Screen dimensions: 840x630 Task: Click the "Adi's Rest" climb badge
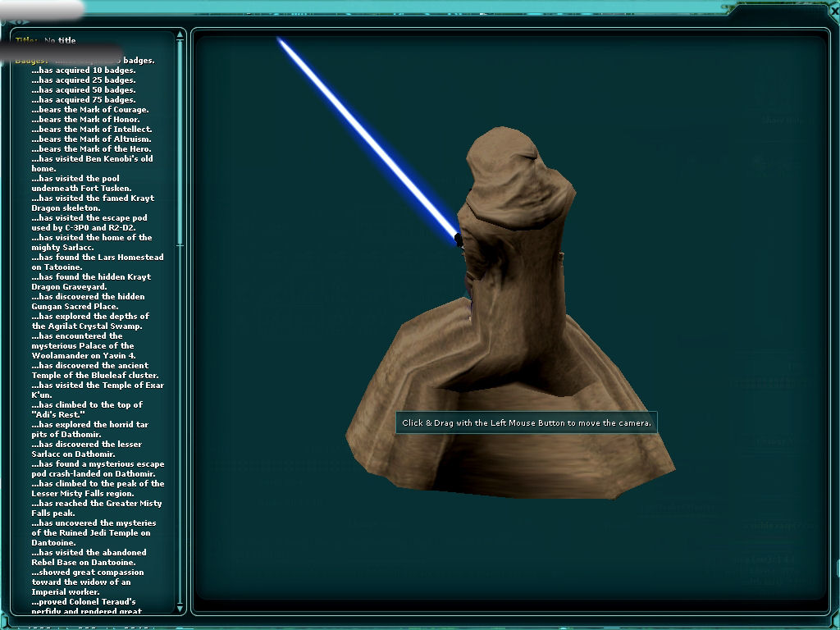pos(87,410)
